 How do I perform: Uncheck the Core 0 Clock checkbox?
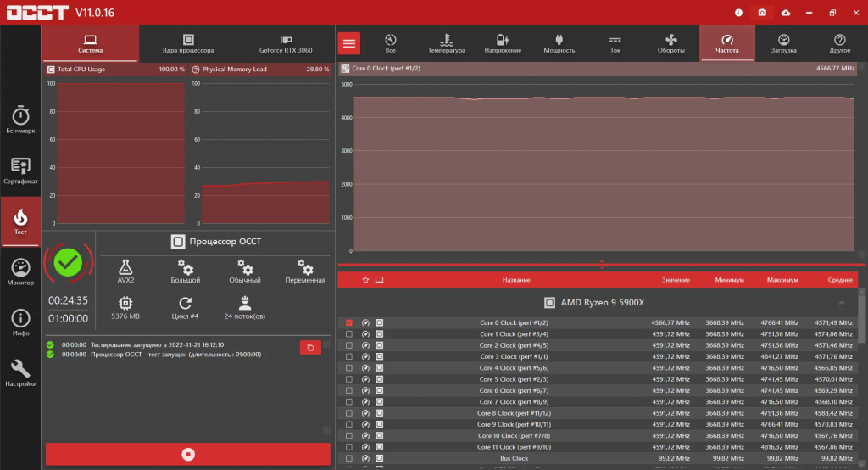click(x=348, y=322)
